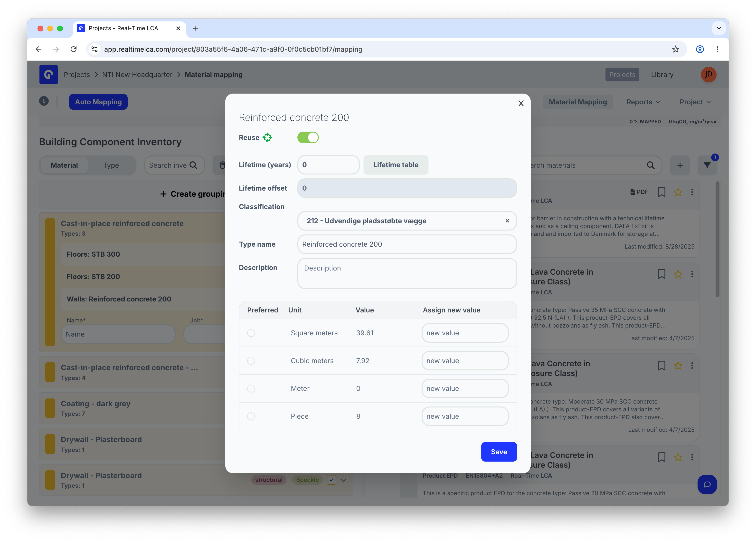This screenshot has width=756, height=542.
Task: Open options for Moderate 30 MPa card
Action: tap(692, 366)
